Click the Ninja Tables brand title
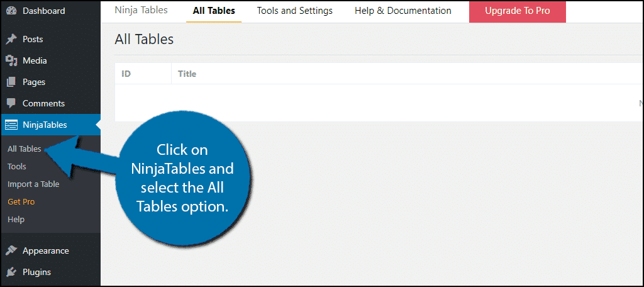This screenshot has width=644, height=287. point(141,10)
